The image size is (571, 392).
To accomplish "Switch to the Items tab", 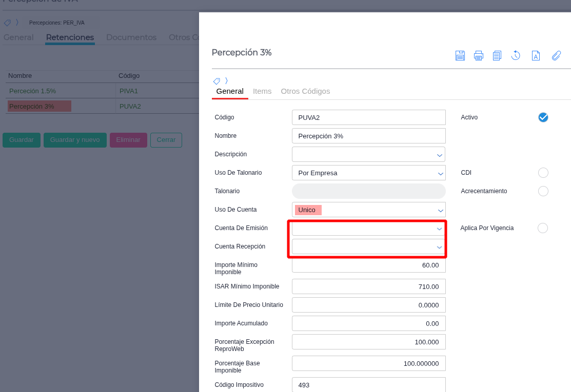I will click(262, 91).
